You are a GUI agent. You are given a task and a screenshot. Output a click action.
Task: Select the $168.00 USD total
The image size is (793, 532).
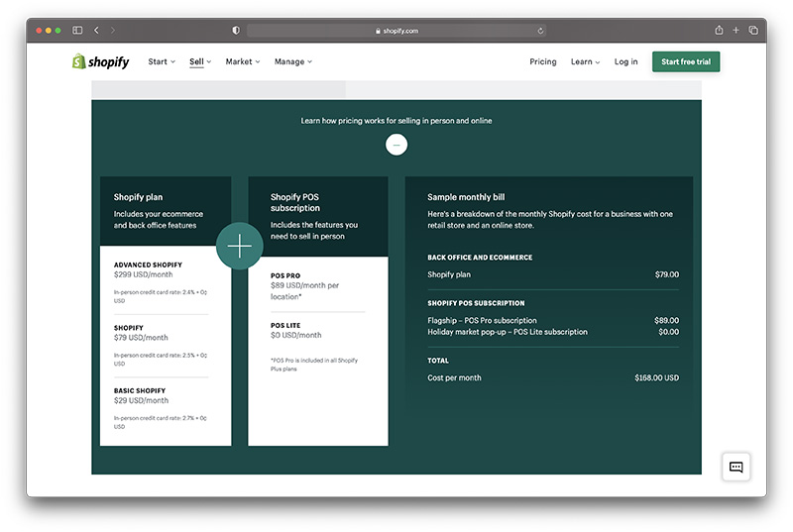(x=656, y=377)
